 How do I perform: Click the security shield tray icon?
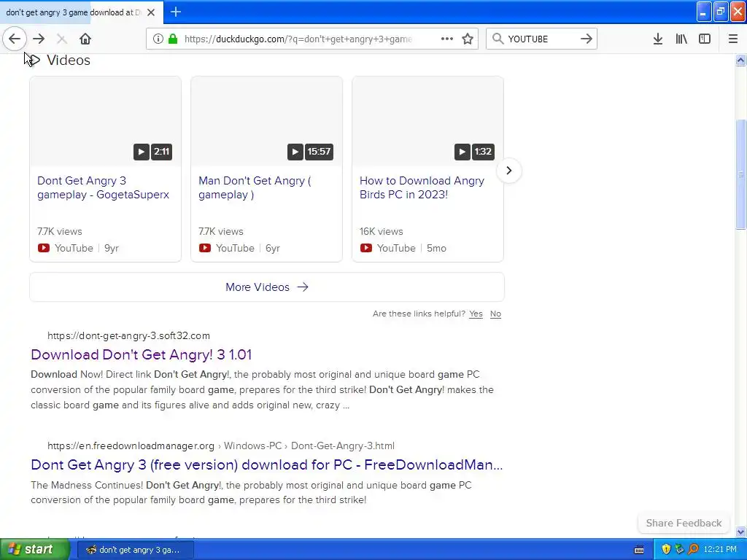(x=666, y=550)
